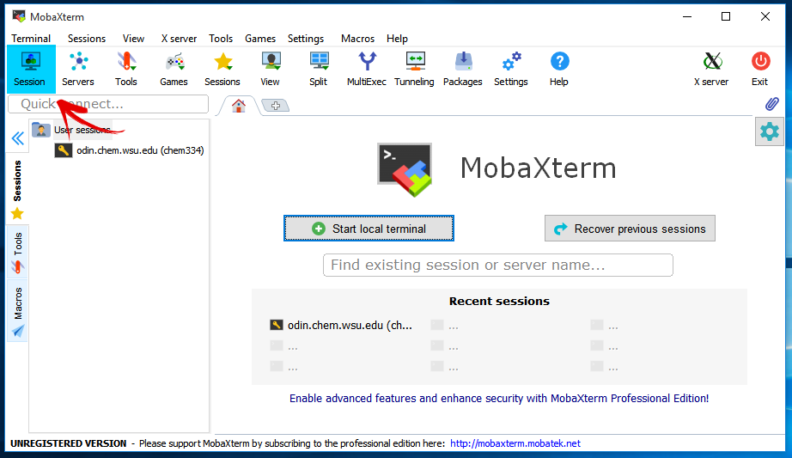792x458 pixels.
Task: Open the gear settings icon on right
Action: 769,132
